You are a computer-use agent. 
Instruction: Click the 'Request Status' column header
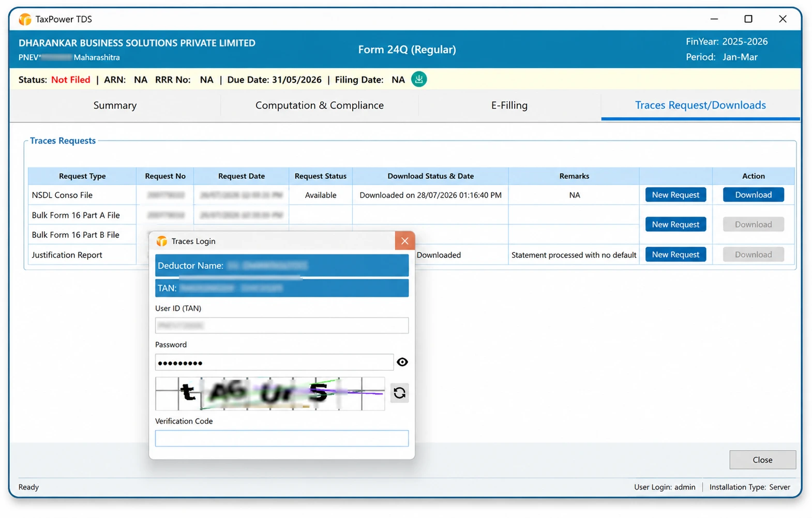tap(321, 176)
